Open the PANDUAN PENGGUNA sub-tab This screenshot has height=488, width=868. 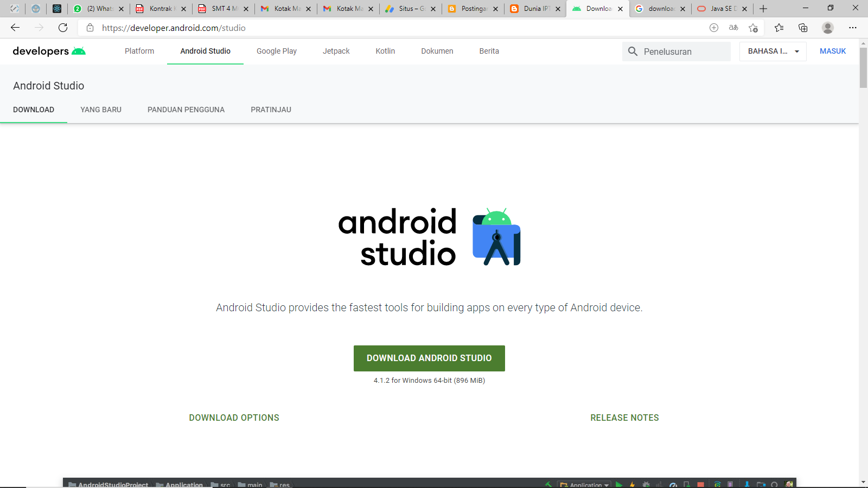coord(186,110)
